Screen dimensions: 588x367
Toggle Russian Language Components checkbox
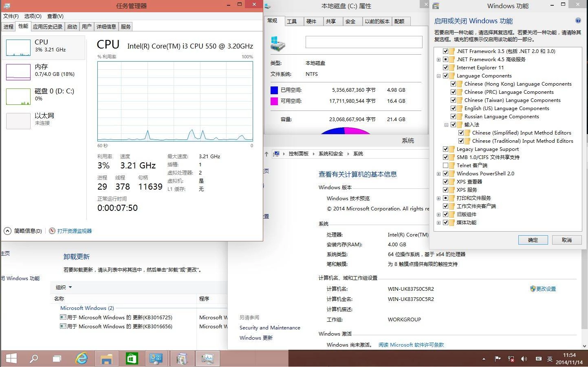(453, 116)
